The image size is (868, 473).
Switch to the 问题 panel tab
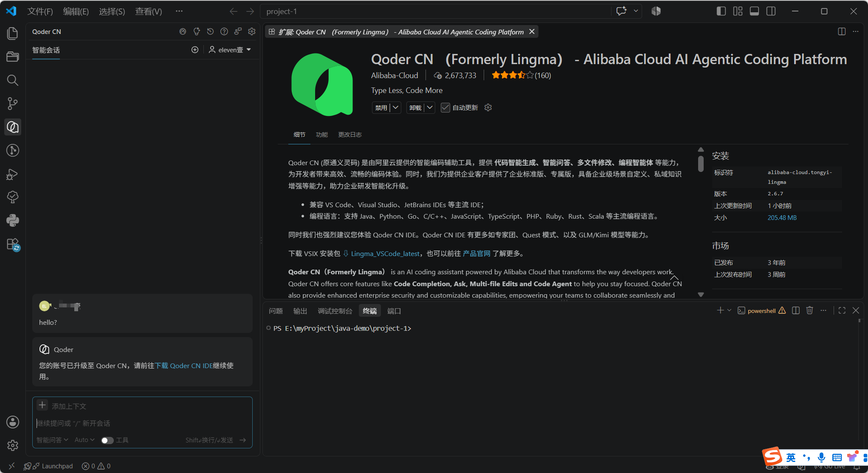276,311
